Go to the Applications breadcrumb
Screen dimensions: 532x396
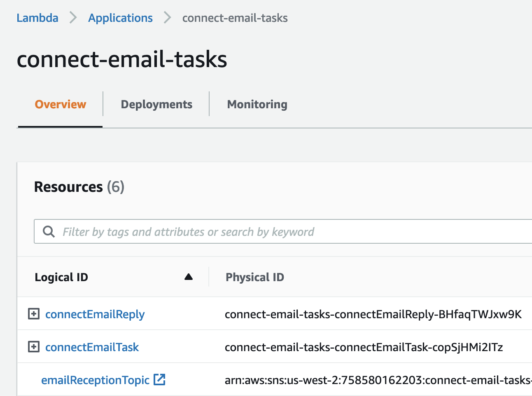coord(120,18)
